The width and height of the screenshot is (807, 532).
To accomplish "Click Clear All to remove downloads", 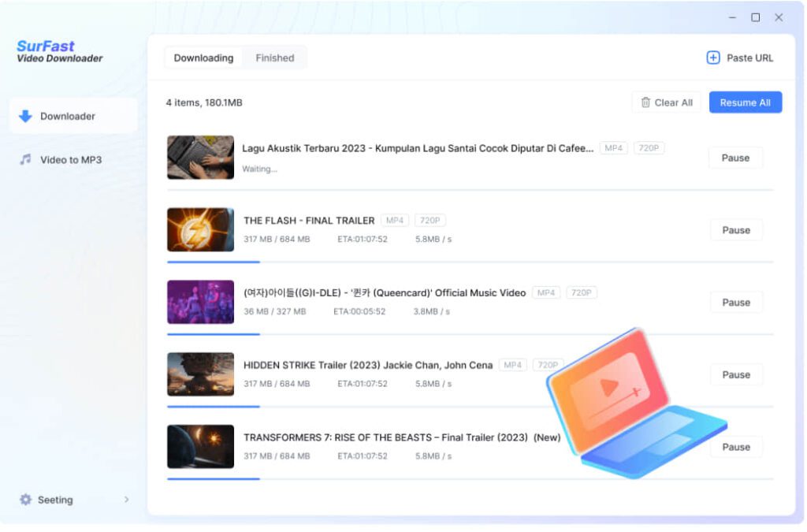I will coord(666,102).
